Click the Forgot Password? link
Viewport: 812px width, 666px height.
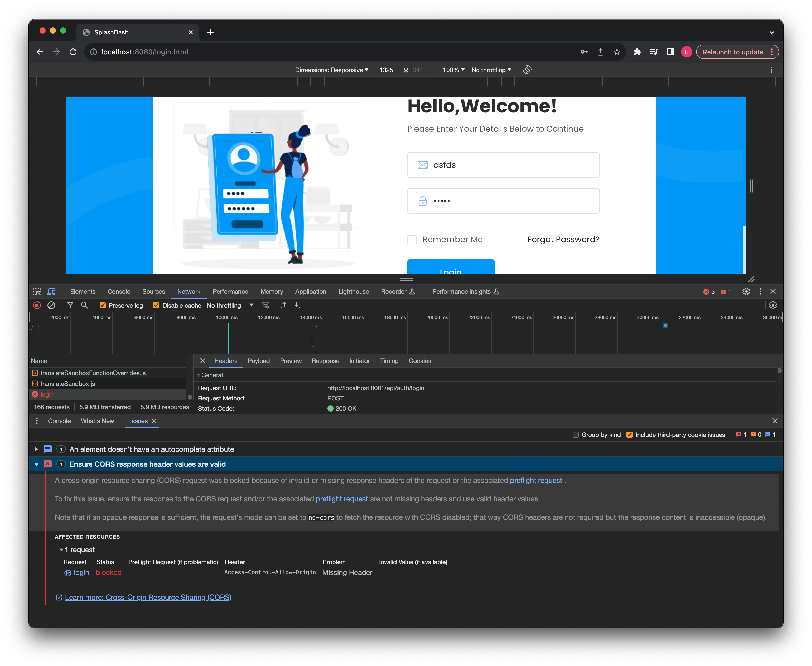[x=563, y=239]
